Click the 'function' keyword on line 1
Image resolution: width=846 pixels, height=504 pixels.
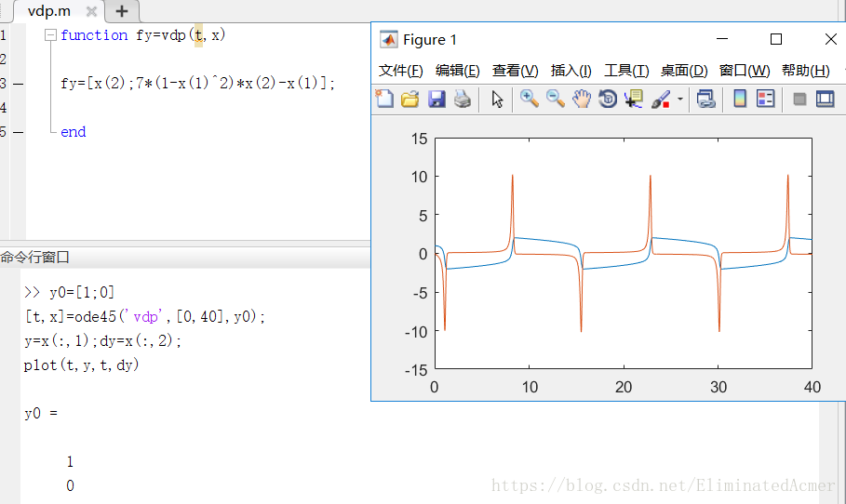pos(94,35)
